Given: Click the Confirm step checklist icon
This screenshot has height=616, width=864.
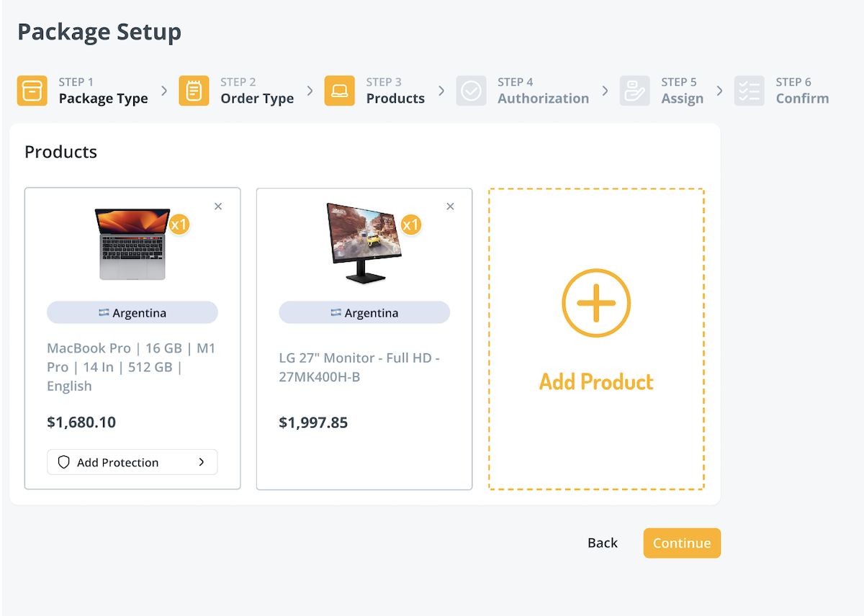Looking at the screenshot, I should 749,91.
